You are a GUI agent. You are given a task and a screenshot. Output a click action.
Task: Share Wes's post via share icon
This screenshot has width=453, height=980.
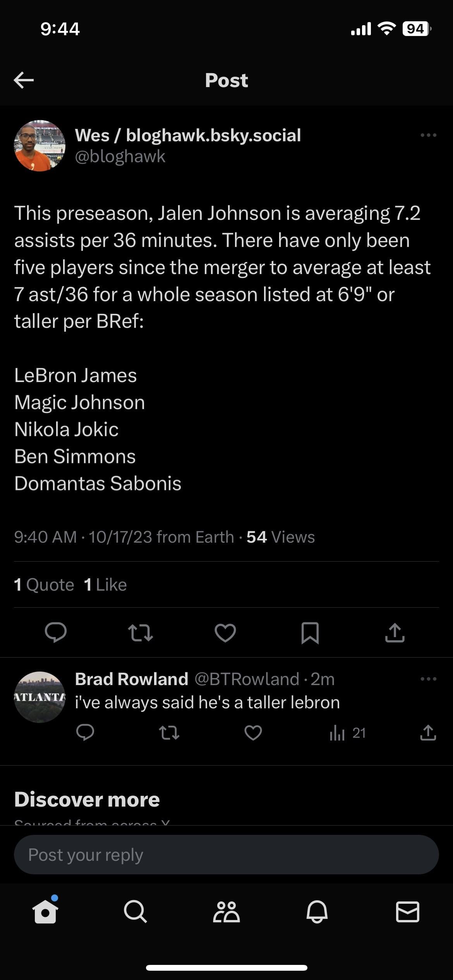click(x=395, y=632)
